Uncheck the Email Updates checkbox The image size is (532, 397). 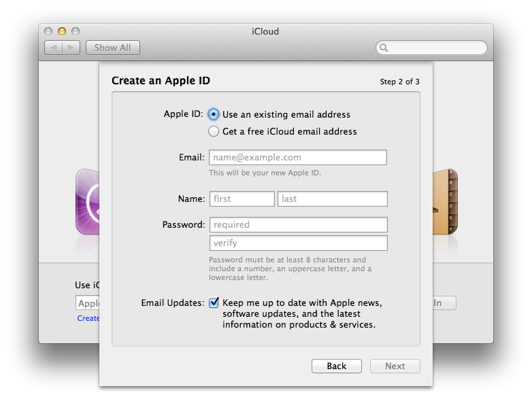(x=214, y=303)
